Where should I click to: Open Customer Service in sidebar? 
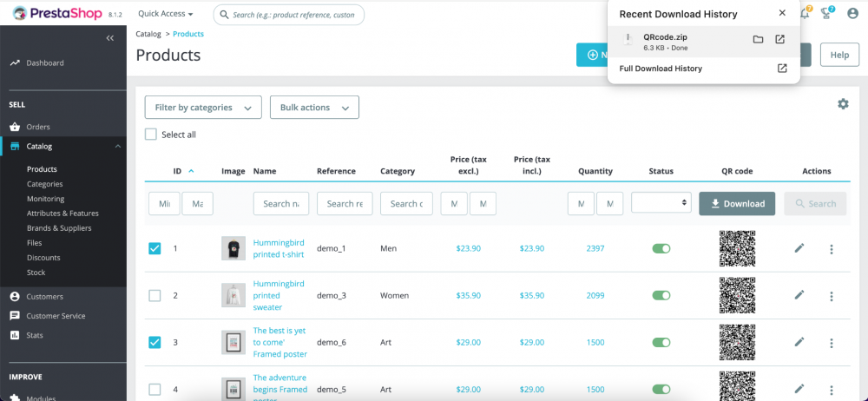click(56, 316)
